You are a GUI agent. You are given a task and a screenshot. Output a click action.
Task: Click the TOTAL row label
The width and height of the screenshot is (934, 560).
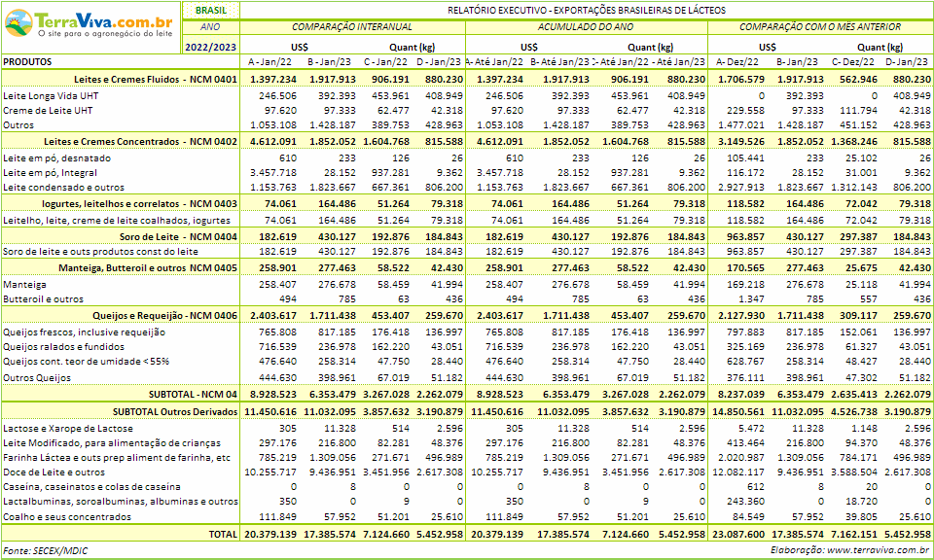[223, 534]
